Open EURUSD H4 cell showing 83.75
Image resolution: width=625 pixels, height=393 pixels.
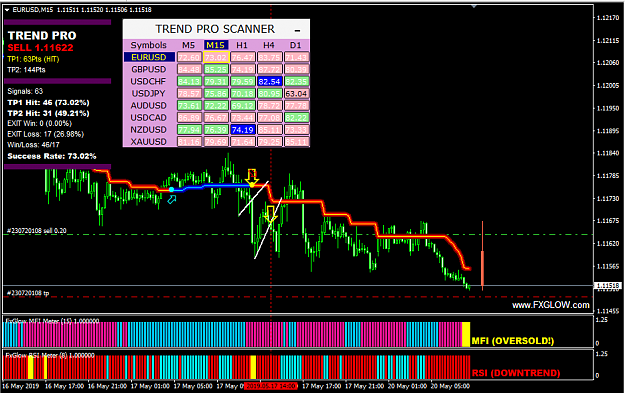click(269, 57)
